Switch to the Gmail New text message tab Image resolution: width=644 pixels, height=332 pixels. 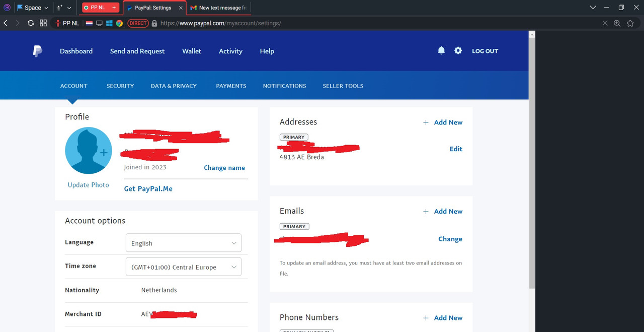[x=219, y=8]
